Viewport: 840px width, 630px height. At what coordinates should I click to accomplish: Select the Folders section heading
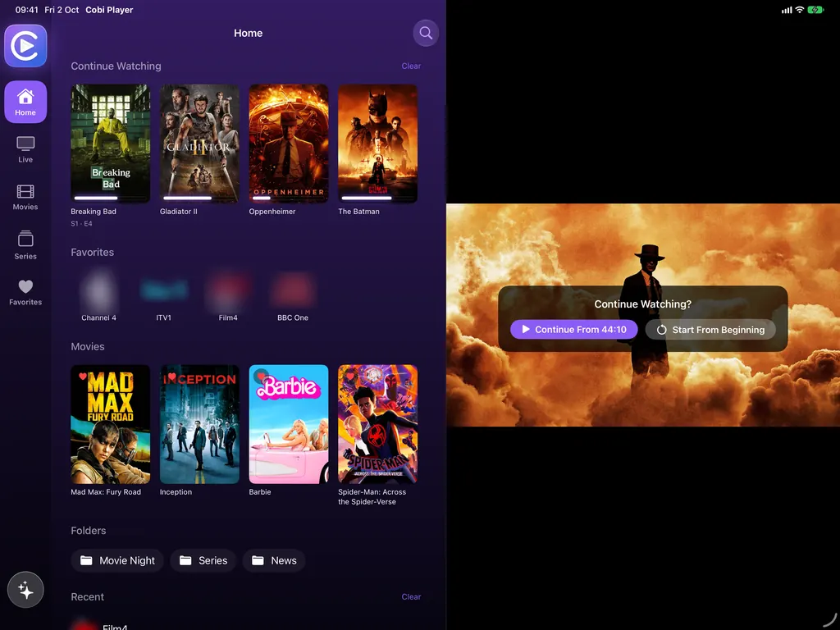89,531
